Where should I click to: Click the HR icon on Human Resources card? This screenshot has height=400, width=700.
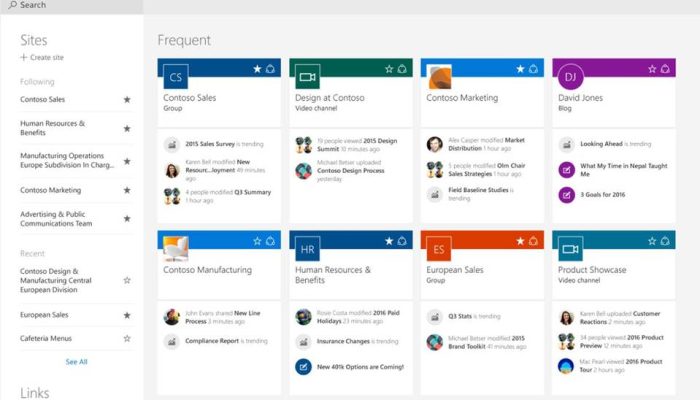click(307, 249)
